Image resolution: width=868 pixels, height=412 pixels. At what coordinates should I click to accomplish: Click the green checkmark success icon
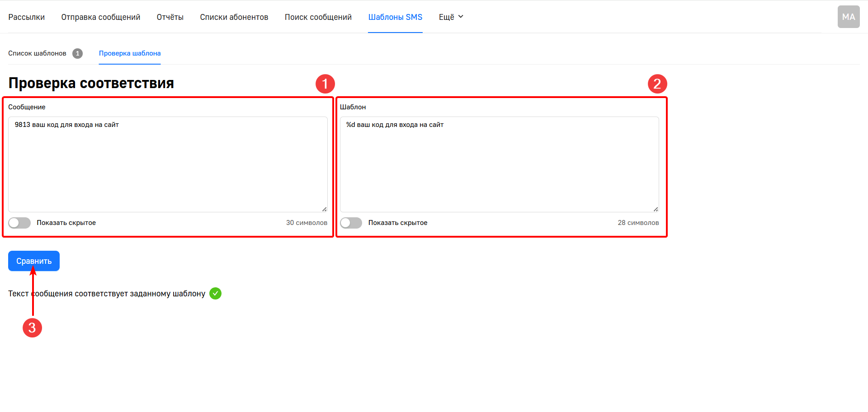[x=216, y=294]
